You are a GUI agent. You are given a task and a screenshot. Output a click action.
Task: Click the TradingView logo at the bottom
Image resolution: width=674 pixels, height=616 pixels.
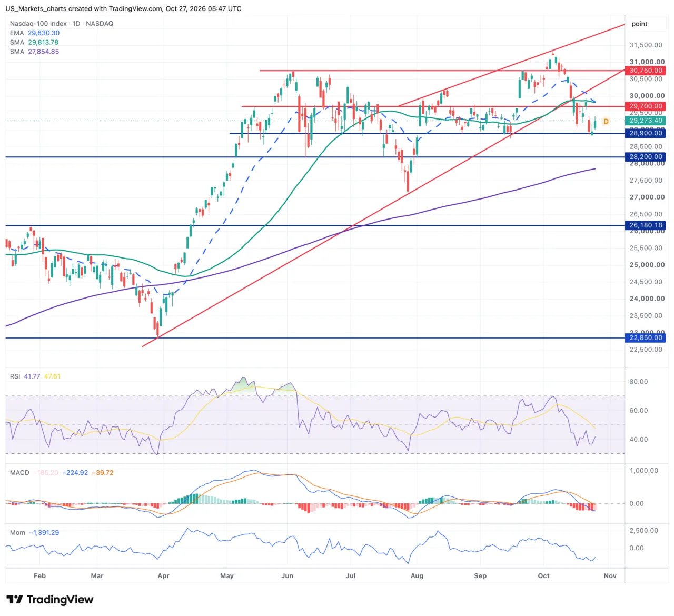[50, 599]
